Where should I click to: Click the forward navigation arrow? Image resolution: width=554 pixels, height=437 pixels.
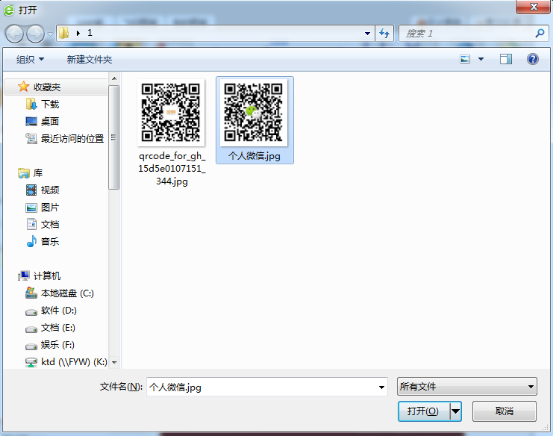(35, 34)
